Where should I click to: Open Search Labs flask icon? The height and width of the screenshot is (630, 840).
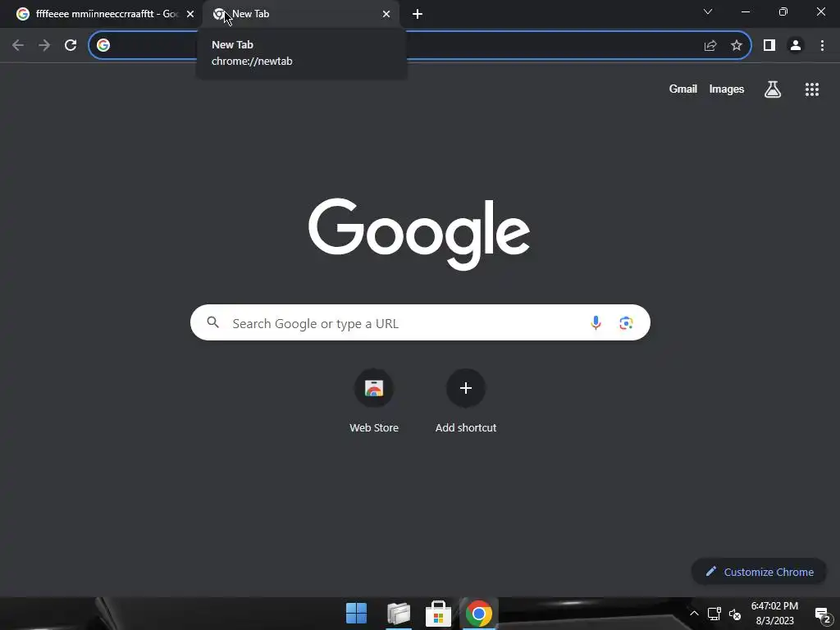[x=773, y=89]
